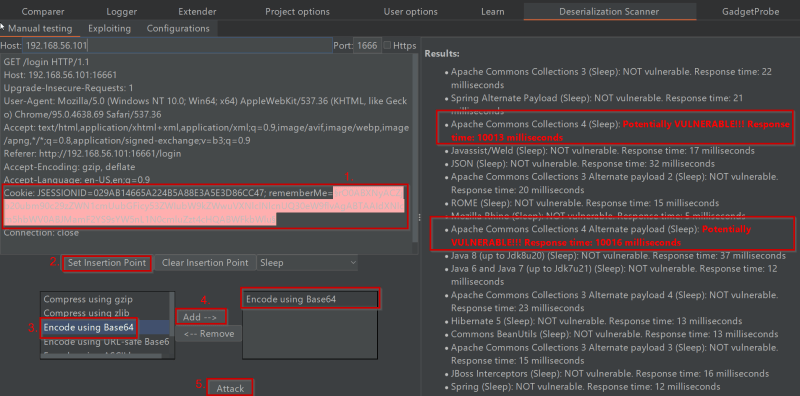Click the Port input field
The width and height of the screenshot is (800, 396).
(367, 45)
